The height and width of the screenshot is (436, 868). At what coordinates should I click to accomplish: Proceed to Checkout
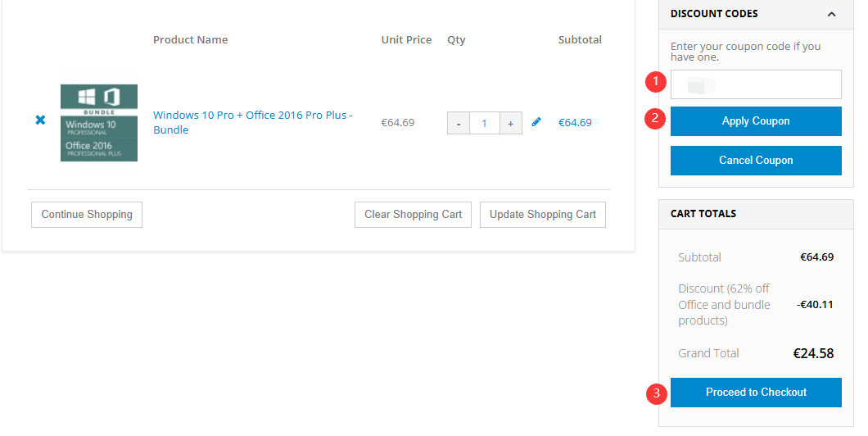[756, 393]
